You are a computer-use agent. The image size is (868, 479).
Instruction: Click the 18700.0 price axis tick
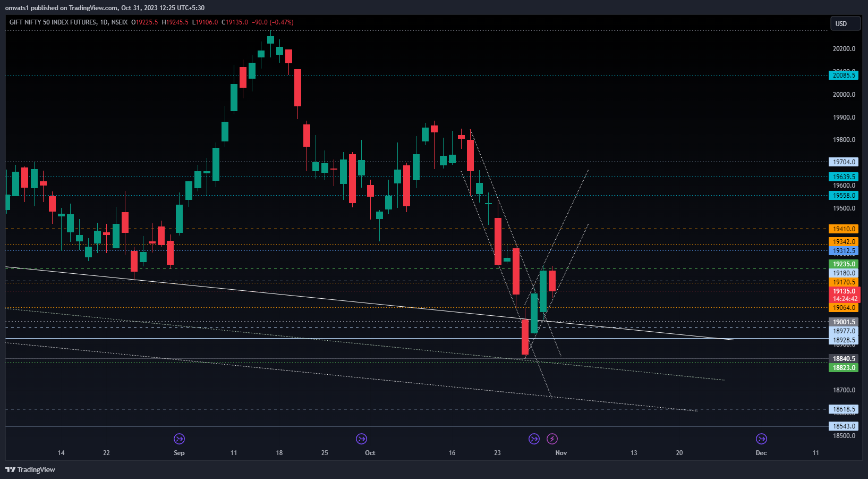844,390
